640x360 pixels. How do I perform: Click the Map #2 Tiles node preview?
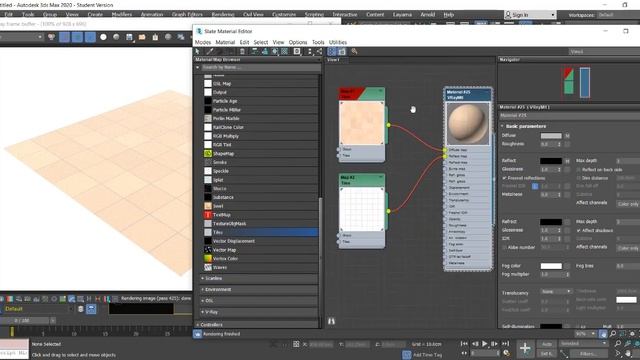(362, 210)
